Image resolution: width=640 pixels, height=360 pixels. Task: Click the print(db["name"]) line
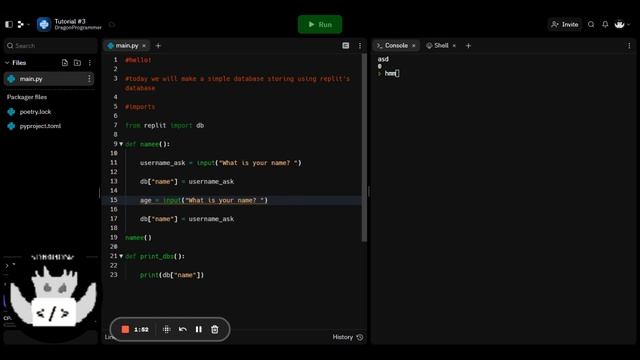coord(171,275)
